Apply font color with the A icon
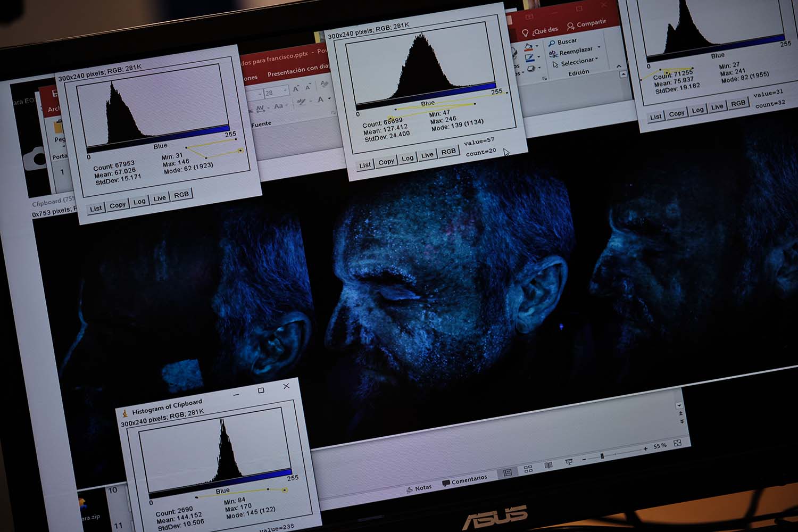798x532 pixels. 320,99
